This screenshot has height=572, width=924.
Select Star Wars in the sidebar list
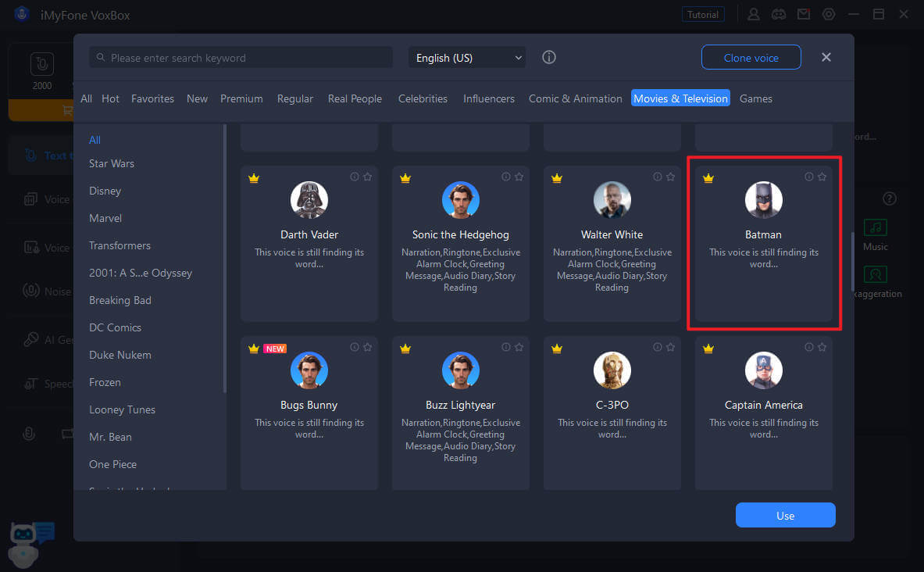tap(112, 163)
